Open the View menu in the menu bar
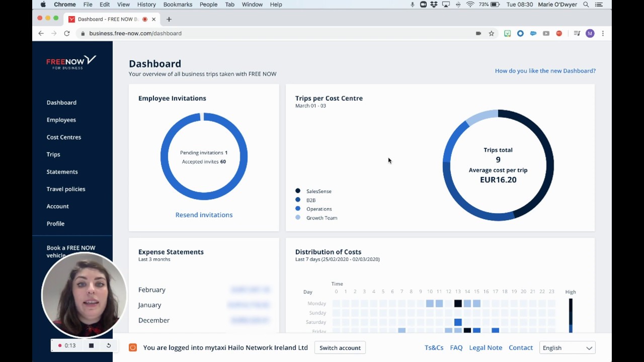644x362 pixels. (x=123, y=5)
